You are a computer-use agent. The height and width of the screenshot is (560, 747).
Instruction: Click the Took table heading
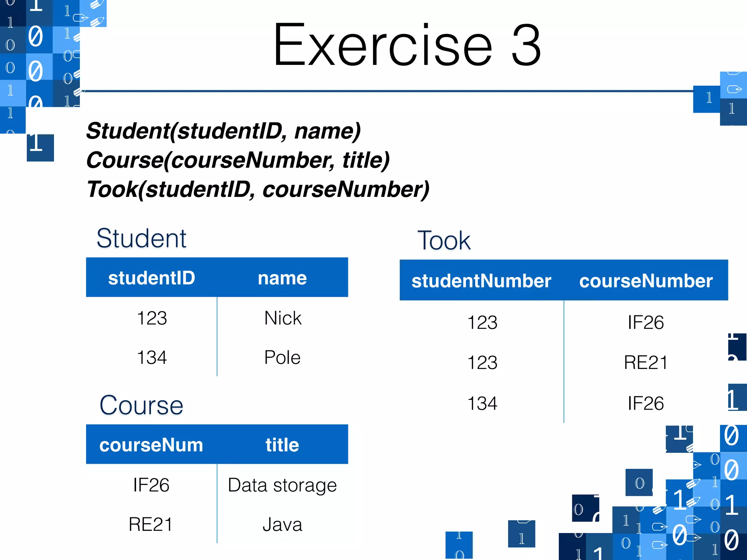tap(444, 241)
